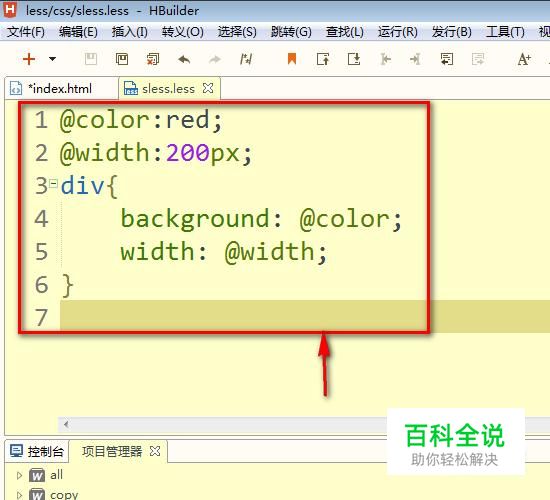Open the 查找(L) menu
The image size is (550, 500).
click(344, 32)
